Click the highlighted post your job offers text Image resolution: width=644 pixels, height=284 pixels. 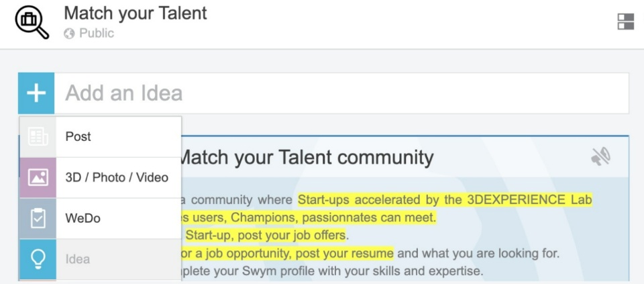click(x=266, y=236)
